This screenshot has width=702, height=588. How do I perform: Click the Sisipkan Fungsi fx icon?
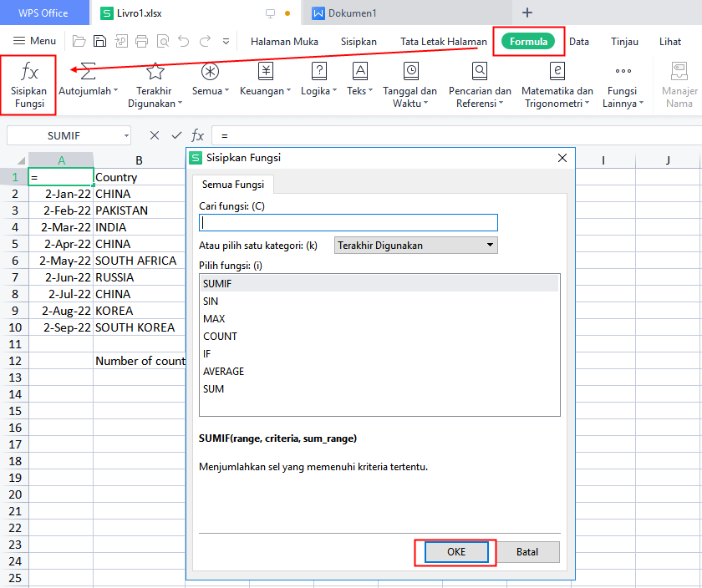point(29,72)
